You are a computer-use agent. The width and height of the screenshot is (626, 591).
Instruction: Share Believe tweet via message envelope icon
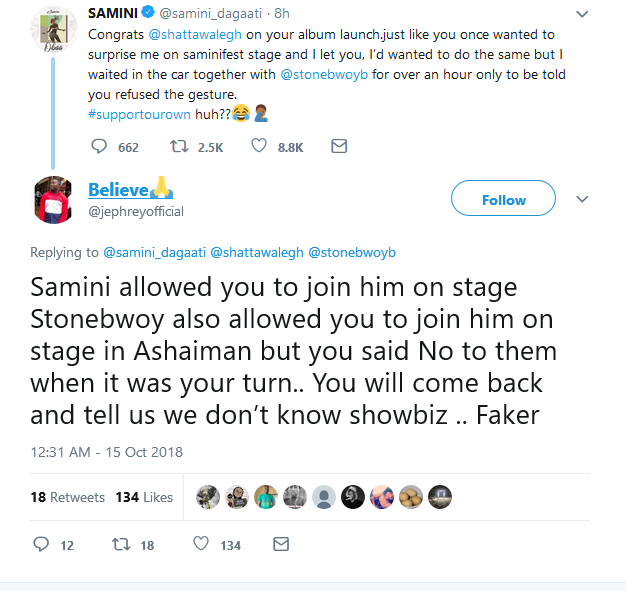point(281,544)
